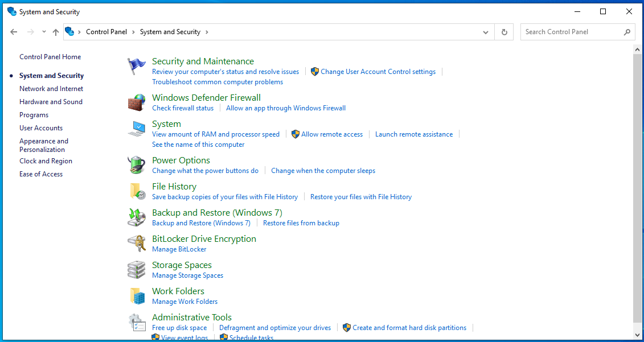Click the File History folder clock icon
The image size is (644, 342).
pyautogui.click(x=137, y=191)
